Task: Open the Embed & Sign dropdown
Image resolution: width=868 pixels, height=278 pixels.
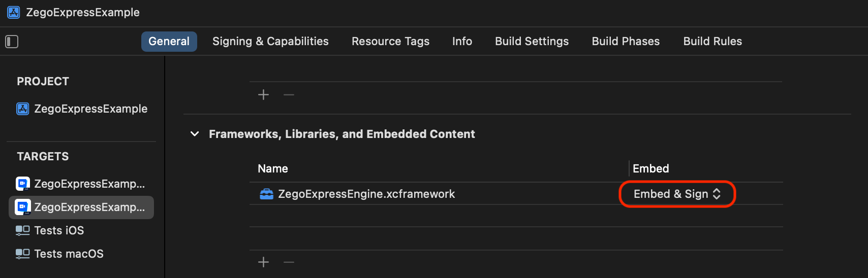Action: [x=677, y=194]
